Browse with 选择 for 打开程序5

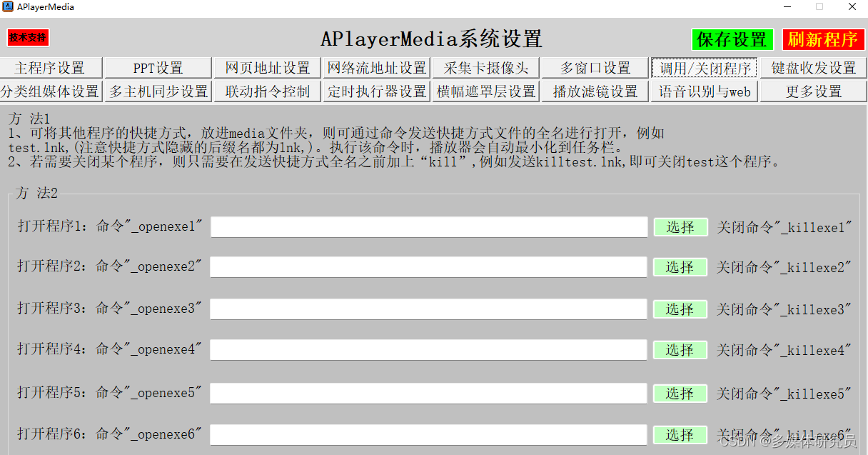click(x=680, y=394)
